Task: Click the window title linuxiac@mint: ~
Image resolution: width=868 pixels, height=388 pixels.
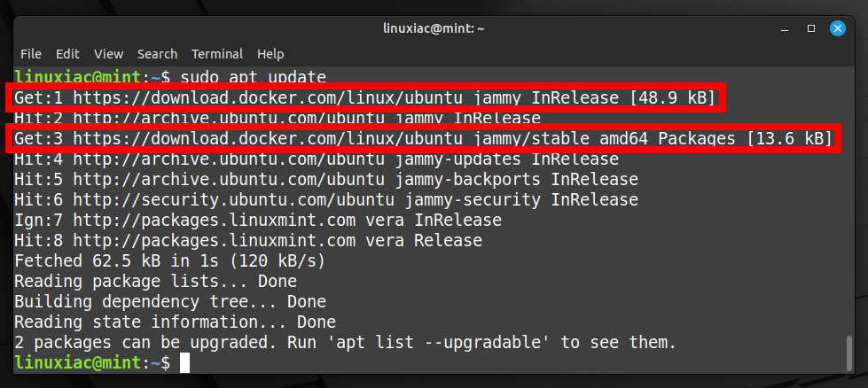Action: tap(434, 28)
